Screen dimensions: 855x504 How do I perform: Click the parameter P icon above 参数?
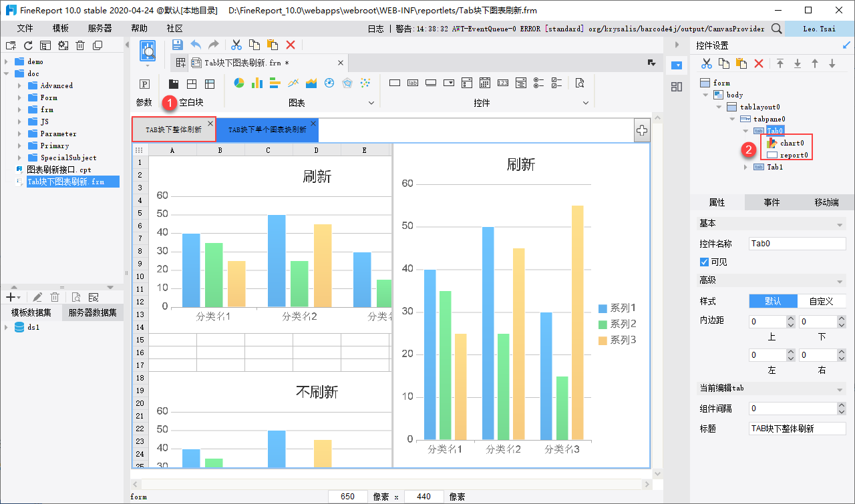tap(144, 83)
